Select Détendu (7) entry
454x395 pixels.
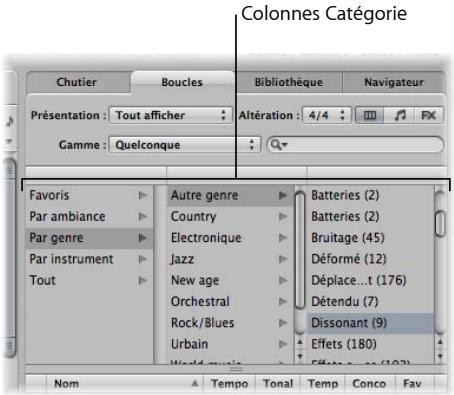click(x=371, y=302)
